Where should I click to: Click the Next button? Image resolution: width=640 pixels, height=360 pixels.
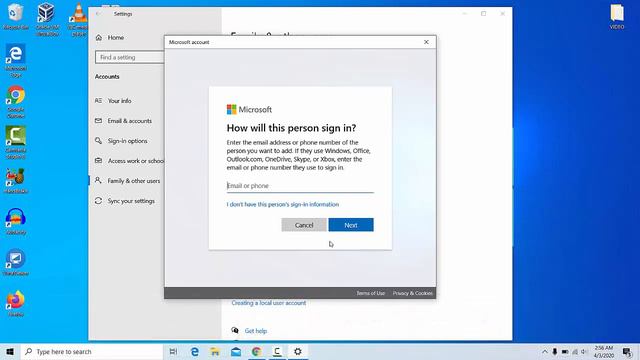click(x=351, y=225)
